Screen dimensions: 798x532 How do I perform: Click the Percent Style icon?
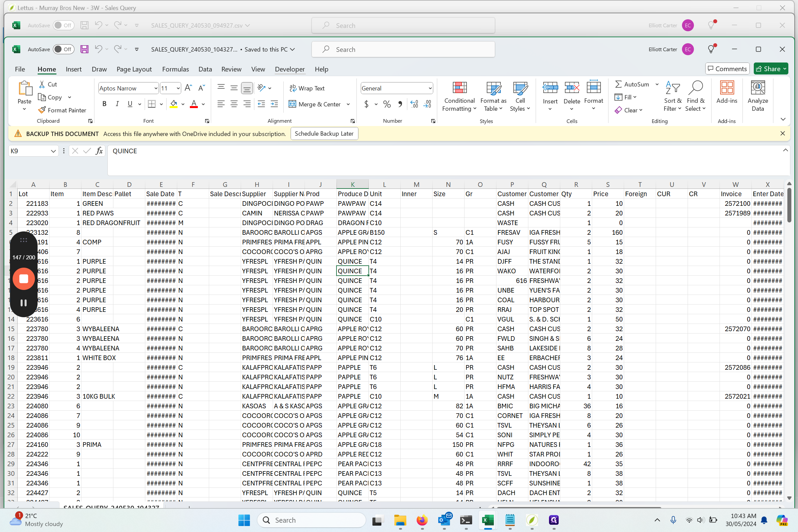pyautogui.click(x=387, y=104)
